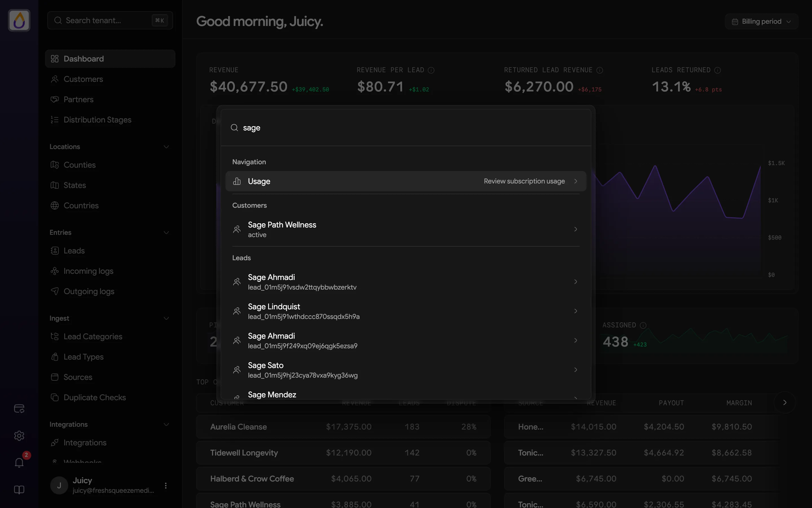Click the Revenue Per Lead info icon
This screenshot has height=508, width=812.
431,70
